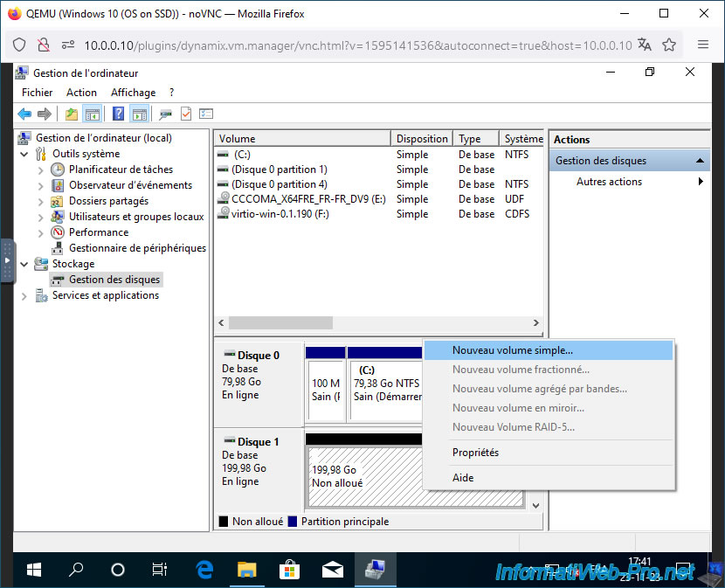Collapse the Outils système node
Screen dimensions: 725x588
click(x=24, y=154)
